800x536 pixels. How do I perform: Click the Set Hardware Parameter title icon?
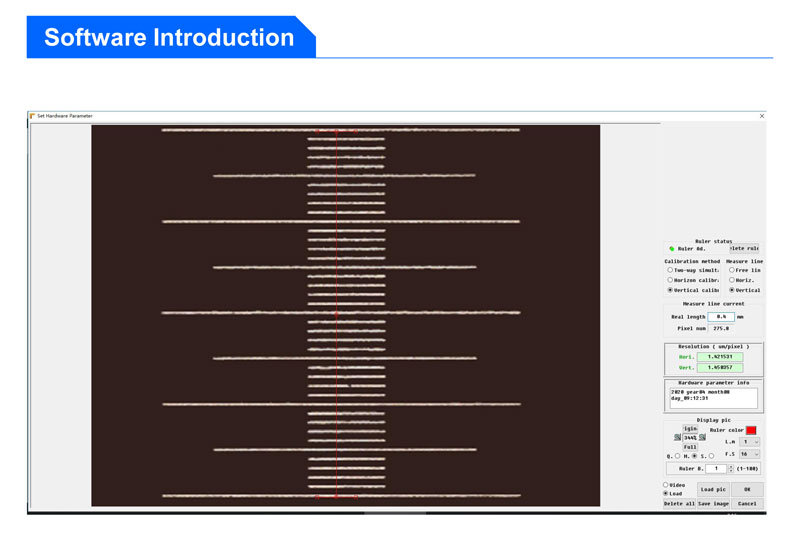coord(32,116)
